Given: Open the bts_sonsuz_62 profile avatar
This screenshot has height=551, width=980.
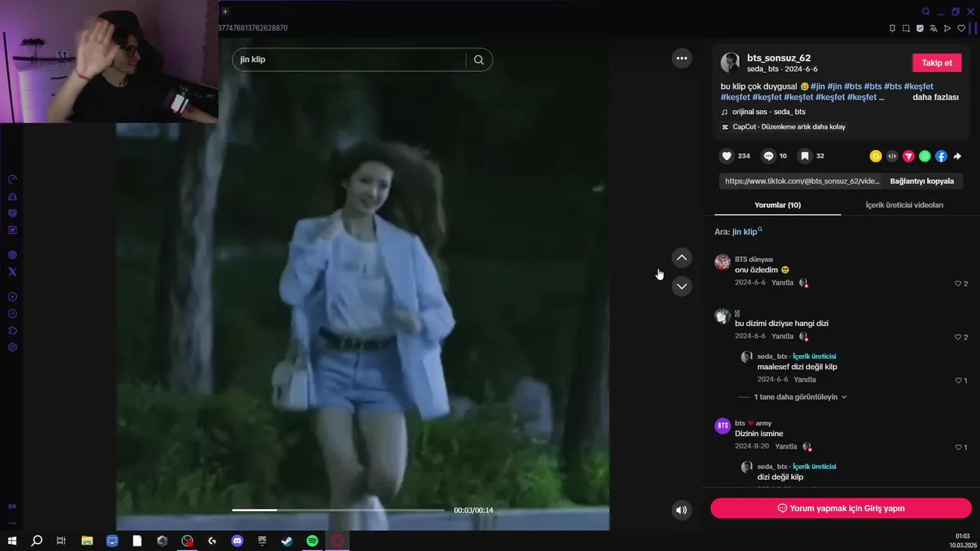Looking at the screenshot, I should (730, 63).
